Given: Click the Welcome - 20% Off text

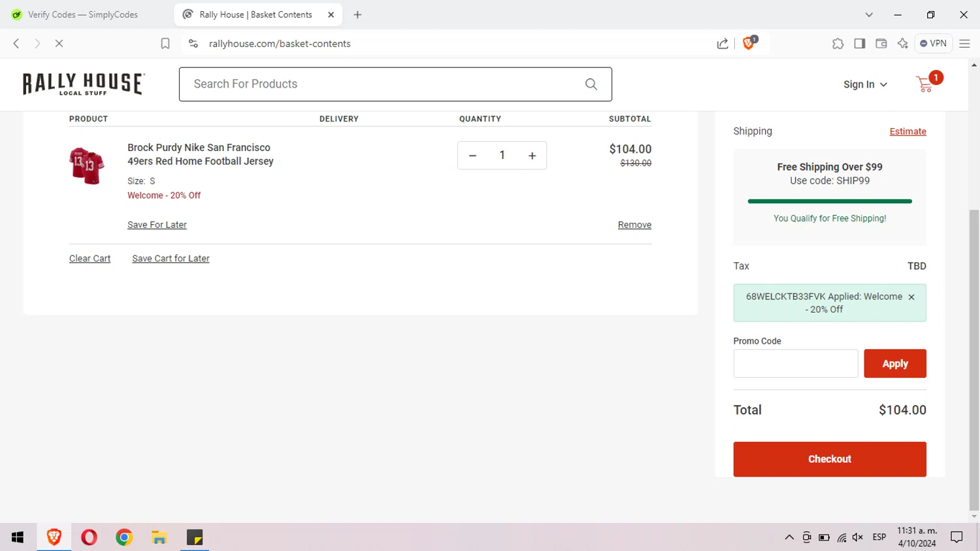Looking at the screenshot, I should 164,195.
